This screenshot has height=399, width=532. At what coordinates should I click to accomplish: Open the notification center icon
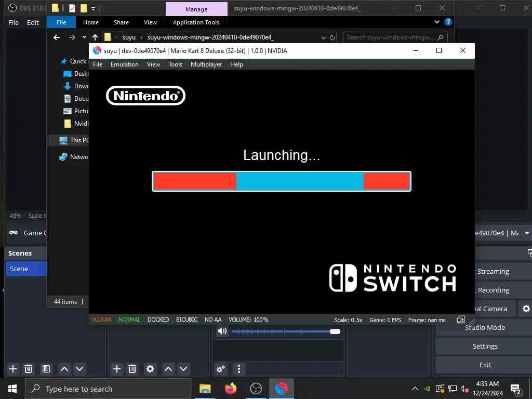tap(516, 390)
